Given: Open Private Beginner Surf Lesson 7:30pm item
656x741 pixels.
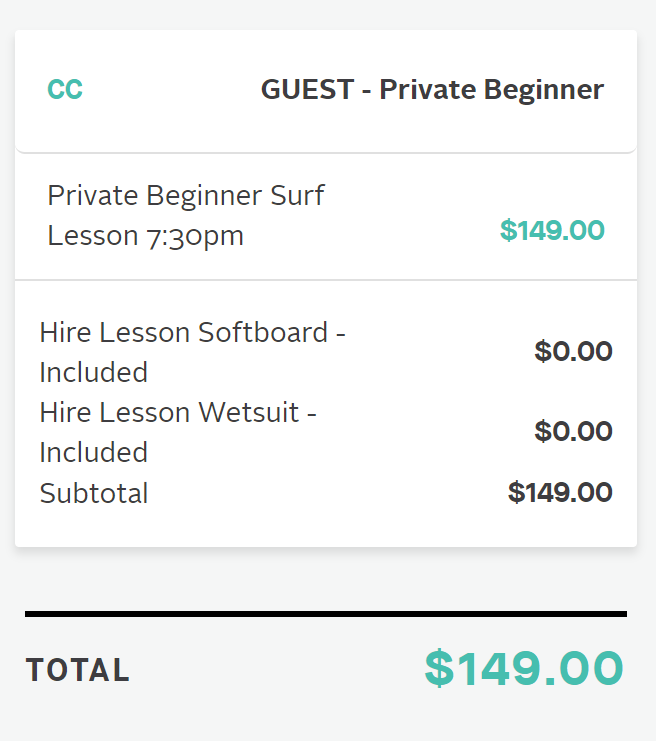Looking at the screenshot, I should (186, 215).
